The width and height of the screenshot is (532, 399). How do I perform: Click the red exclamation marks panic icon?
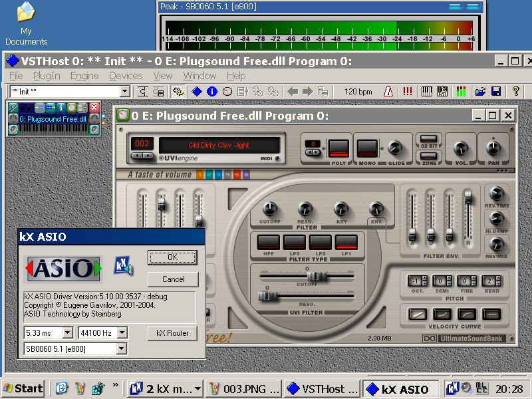pyautogui.click(x=407, y=91)
